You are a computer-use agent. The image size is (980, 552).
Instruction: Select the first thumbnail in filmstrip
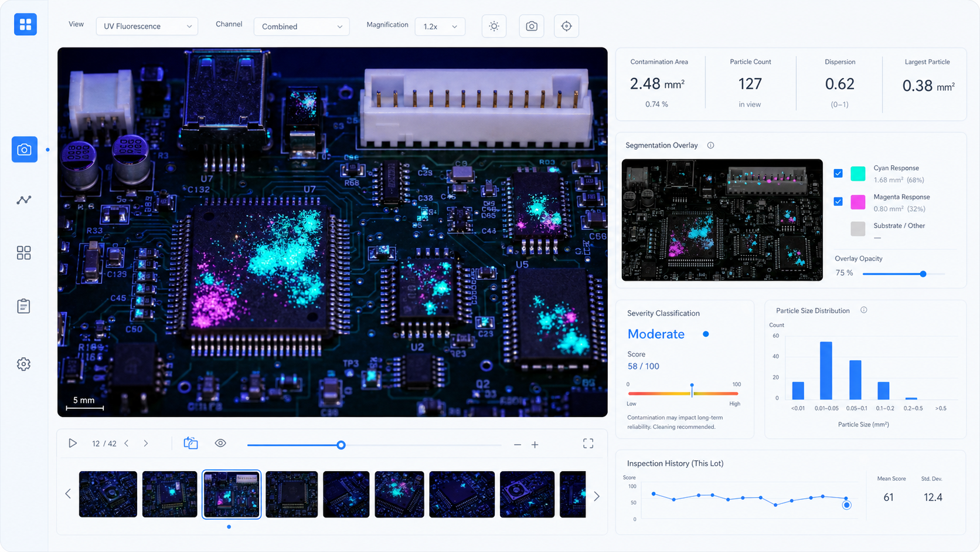click(108, 494)
